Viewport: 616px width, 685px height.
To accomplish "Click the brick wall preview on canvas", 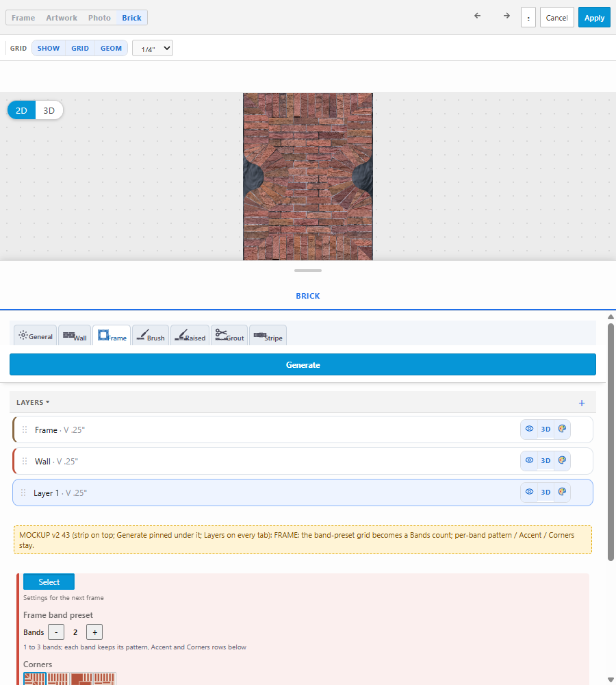I will tap(308, 177).
